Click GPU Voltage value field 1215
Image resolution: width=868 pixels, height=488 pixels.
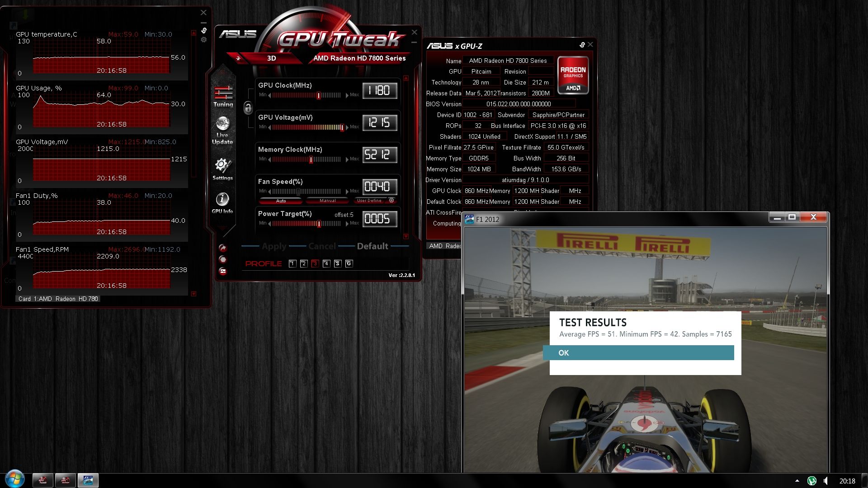click(380, 122)
